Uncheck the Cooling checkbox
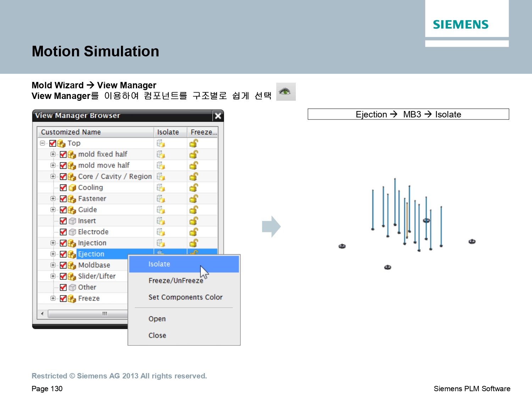 click(x=63, y=188)
